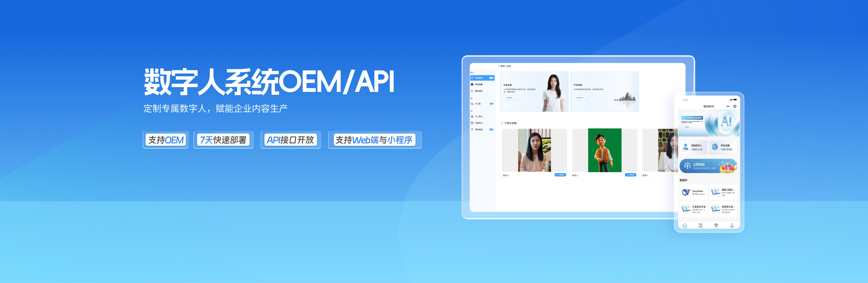Click the new badge beside 我的权益
The width and height of the screenshot is (868, 283).
click(491, 130)
